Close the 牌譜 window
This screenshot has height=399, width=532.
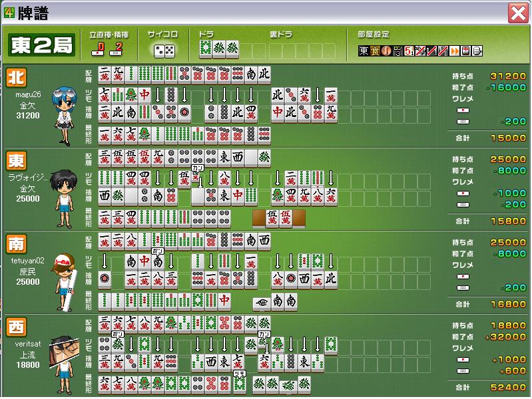coord(518,13)
